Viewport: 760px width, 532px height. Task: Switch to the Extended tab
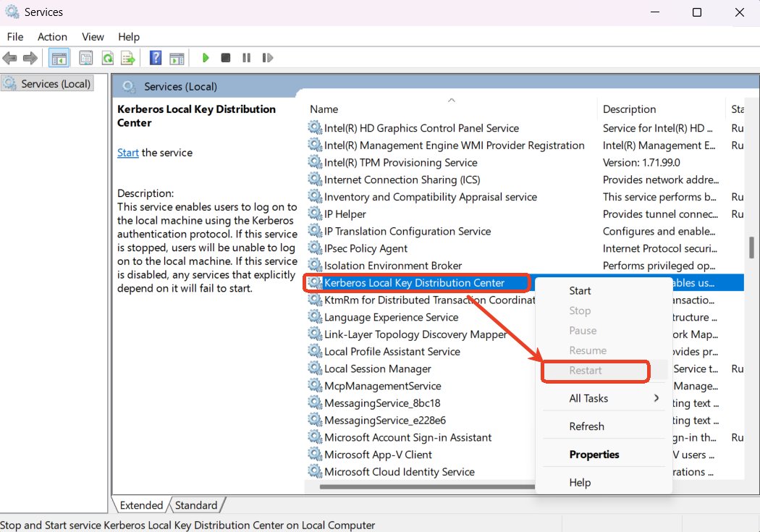tap(141, 505)
